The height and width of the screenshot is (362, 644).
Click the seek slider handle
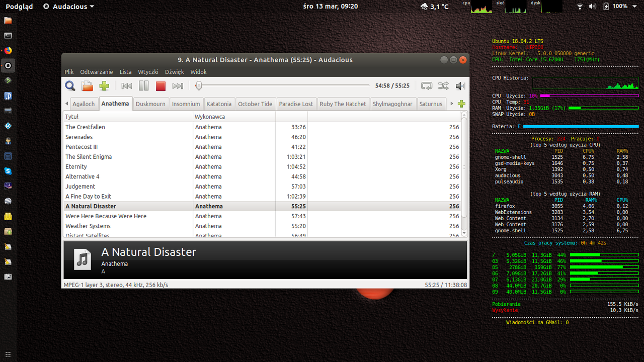click(199, 85)
